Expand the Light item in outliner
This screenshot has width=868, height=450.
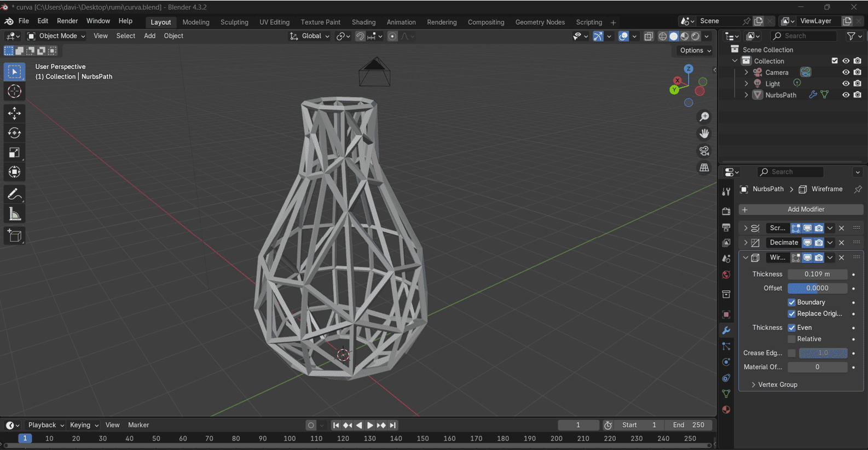tap(746, 84)
